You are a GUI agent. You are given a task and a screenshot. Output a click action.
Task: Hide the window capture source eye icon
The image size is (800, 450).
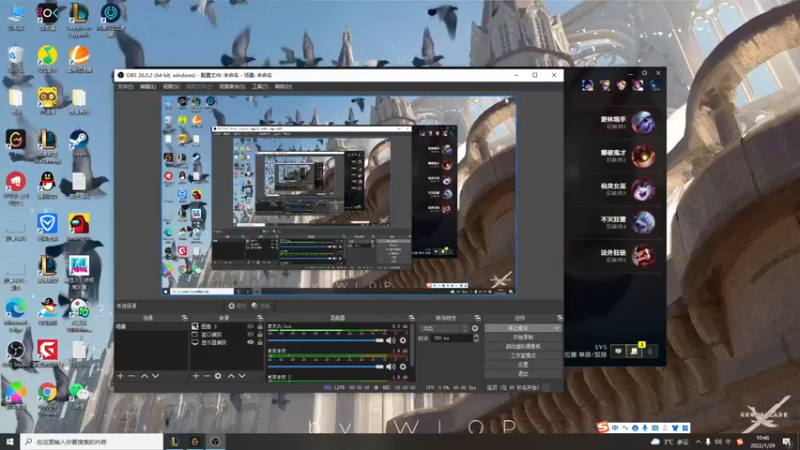250,335
